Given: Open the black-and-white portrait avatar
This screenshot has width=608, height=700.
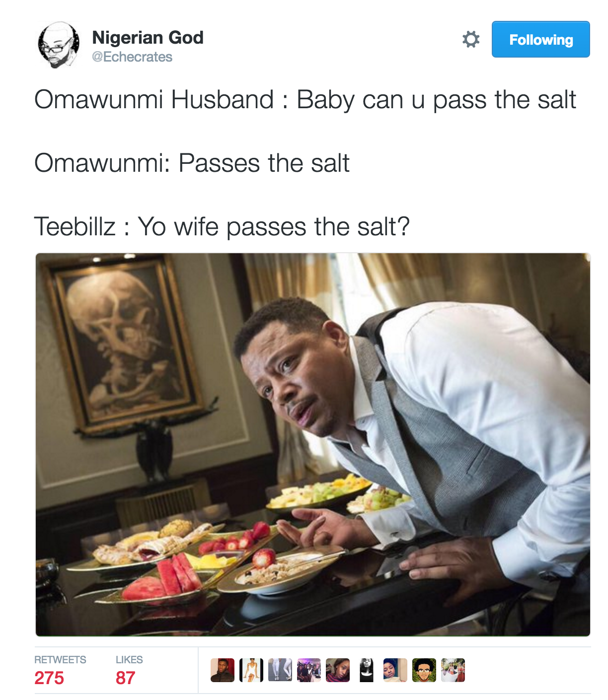Looking at the screenshot, I should tap(367, 670).
